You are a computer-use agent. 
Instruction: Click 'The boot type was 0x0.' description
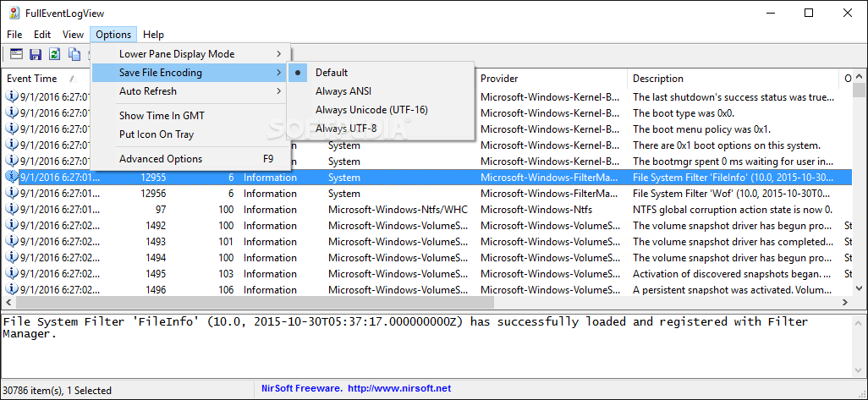683,113
